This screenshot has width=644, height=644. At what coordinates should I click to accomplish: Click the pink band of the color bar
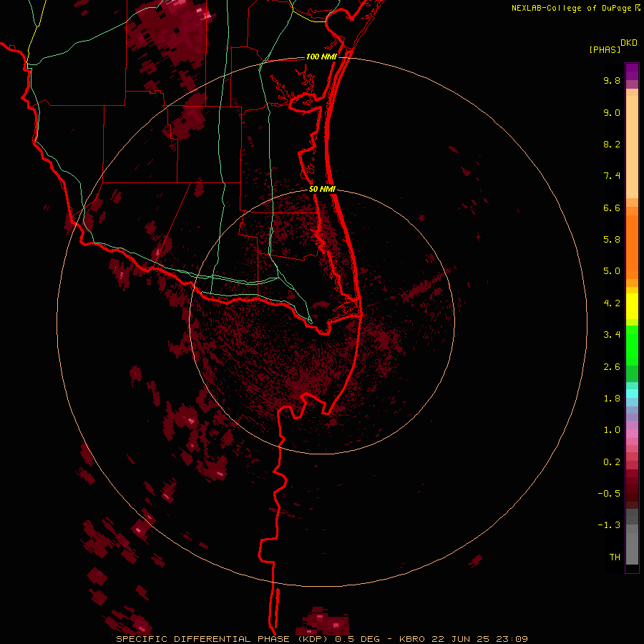(x=632, y=434)
